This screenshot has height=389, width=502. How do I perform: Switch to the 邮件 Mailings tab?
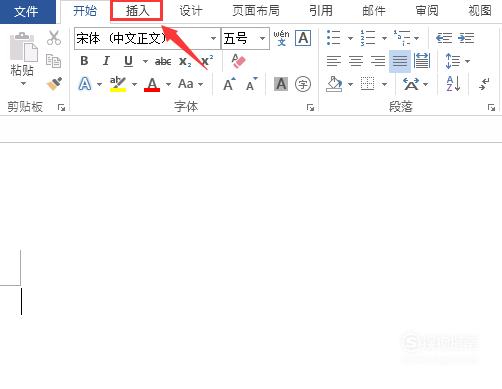click(x=374, y=11)
